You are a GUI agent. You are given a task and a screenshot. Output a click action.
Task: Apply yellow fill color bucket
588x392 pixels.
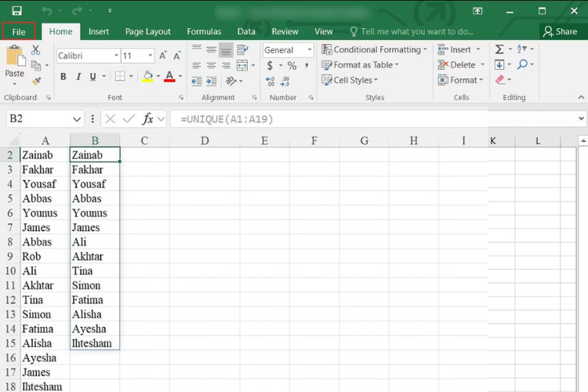[147, 77]
